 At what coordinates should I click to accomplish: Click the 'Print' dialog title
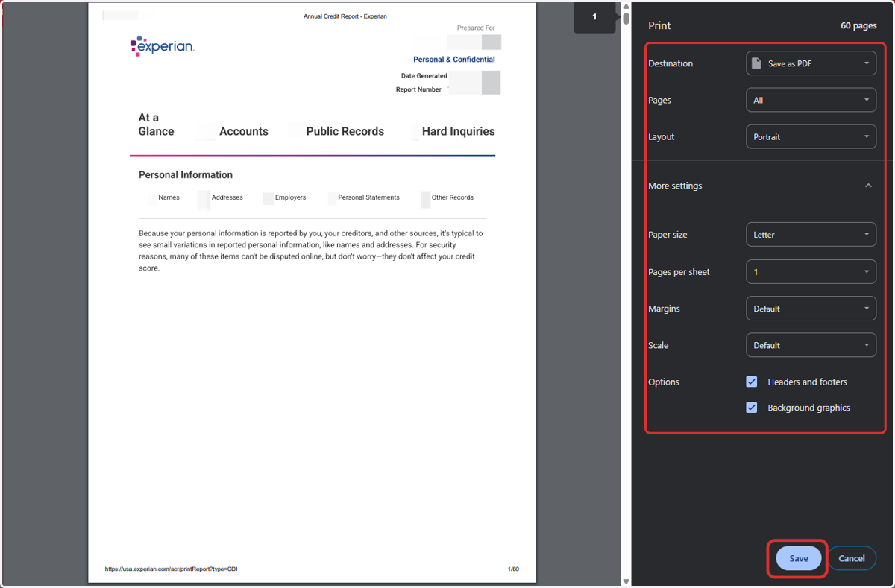click(659, 25)
